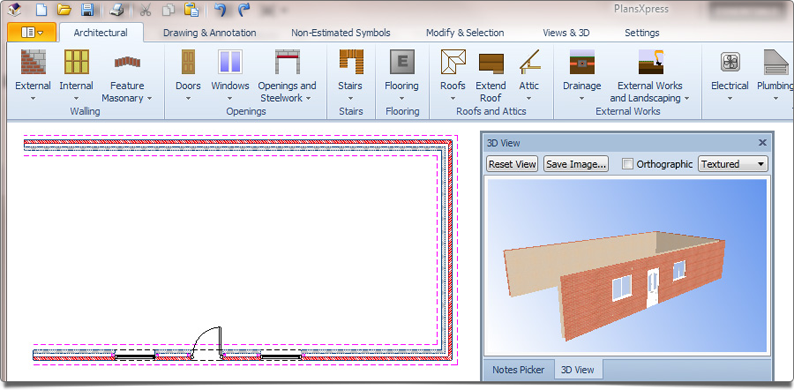Paste from clipboard icon
Image resolution: width=794 pixels, height=390 pixels.
pos(191,10)
